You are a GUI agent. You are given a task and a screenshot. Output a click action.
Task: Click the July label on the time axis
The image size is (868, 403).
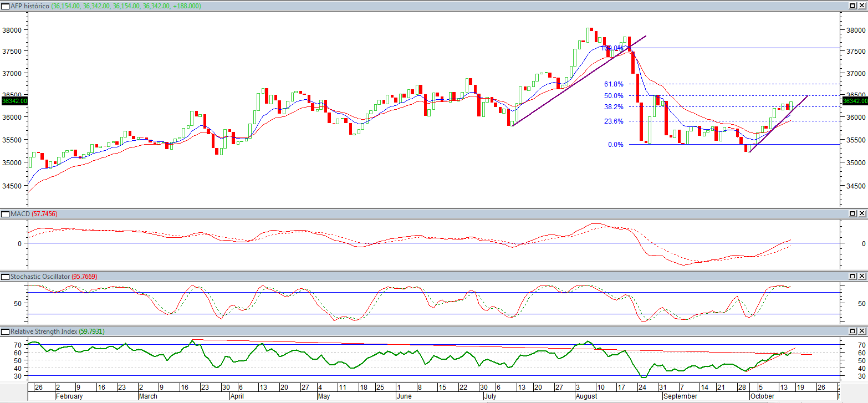coord(490,396)
